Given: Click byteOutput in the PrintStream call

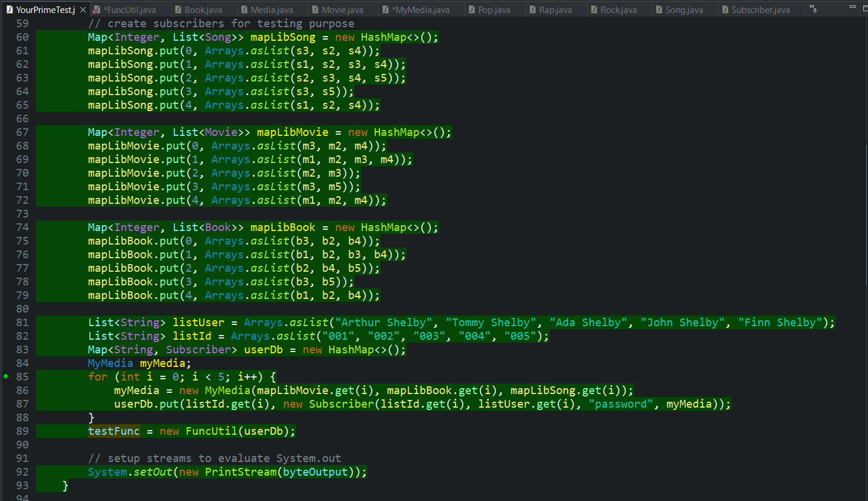Looking at the screenshot, I should (x=316, y=472).
